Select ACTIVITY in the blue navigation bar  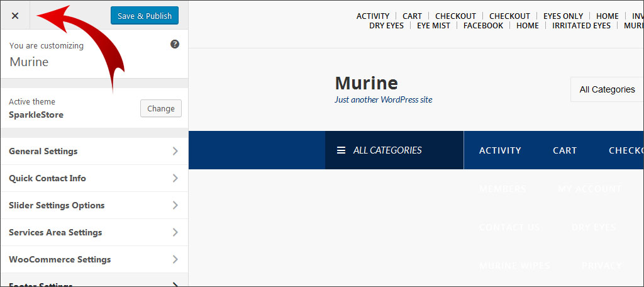pyautogui.click(x=500, y=150)
